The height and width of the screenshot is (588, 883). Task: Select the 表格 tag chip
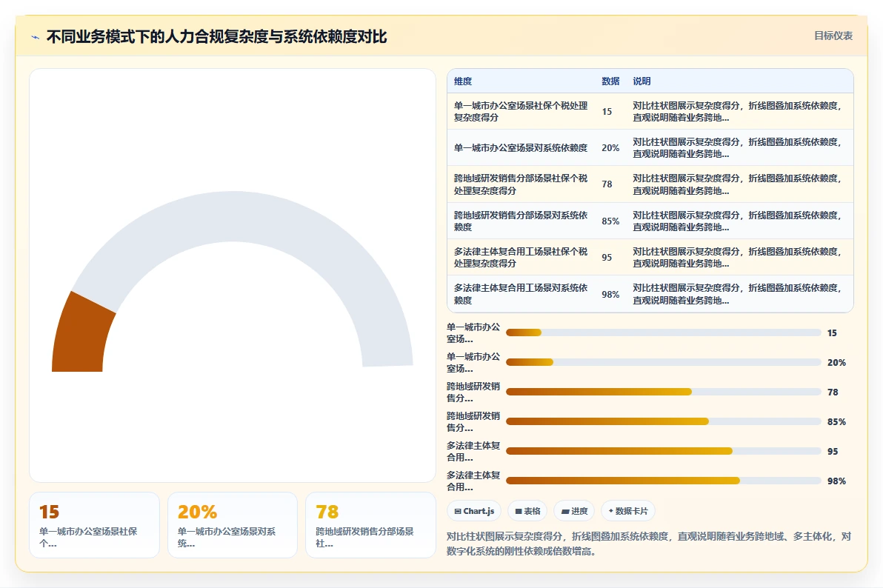click(x=527, y=511)
